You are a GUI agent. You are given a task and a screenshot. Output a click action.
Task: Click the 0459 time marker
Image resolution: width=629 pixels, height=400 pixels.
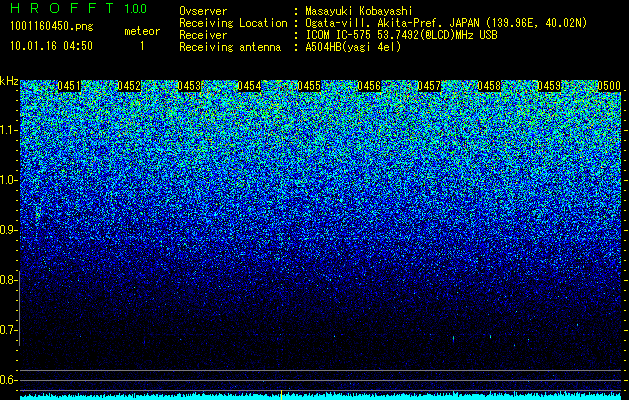[549, 86]
